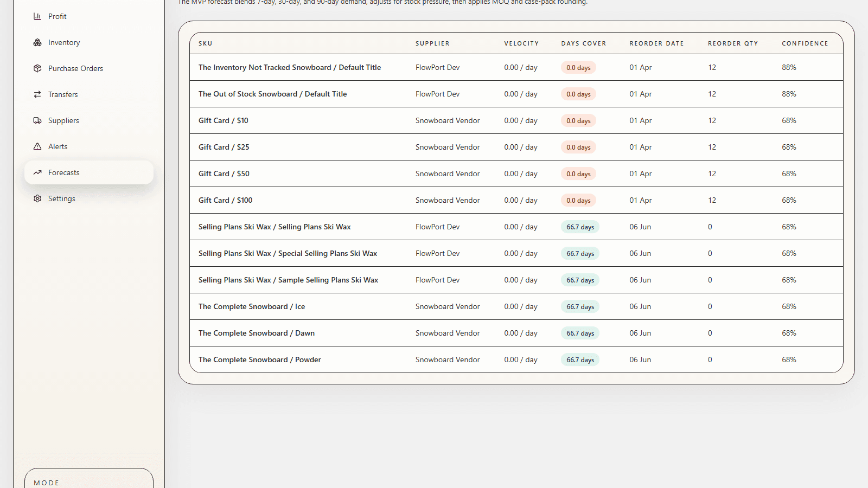The width and height of the screenshot is (868, 488).
Task: Click 0.0 days badge for Inventory Not Tracked Snowboard
Action: coord(578,68)
